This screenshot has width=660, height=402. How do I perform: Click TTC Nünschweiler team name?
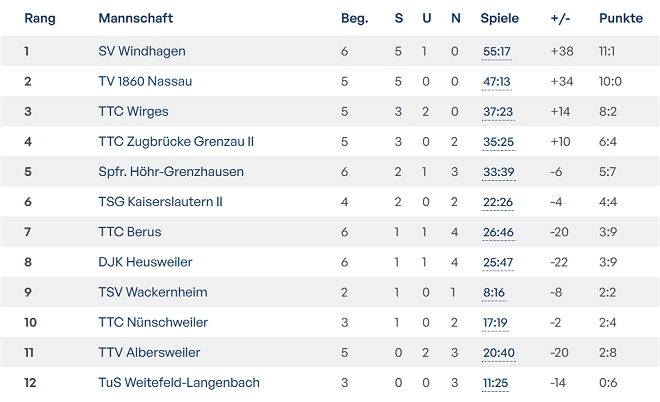tap(153, 322)
